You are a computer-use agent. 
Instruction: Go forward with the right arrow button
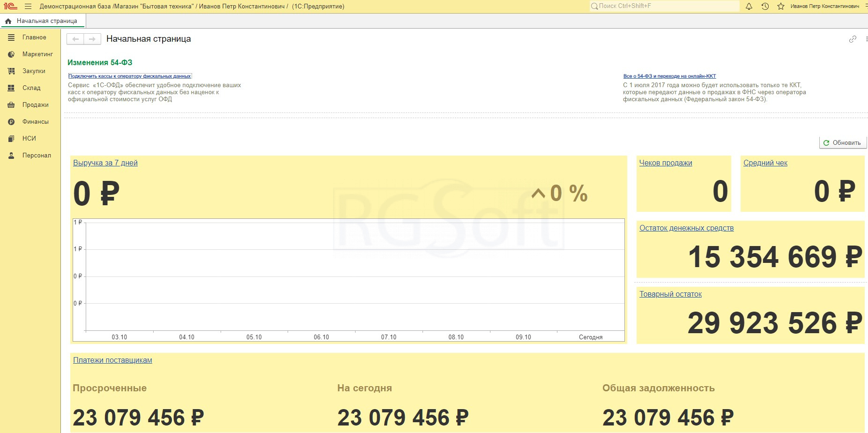tap(92, 39)
